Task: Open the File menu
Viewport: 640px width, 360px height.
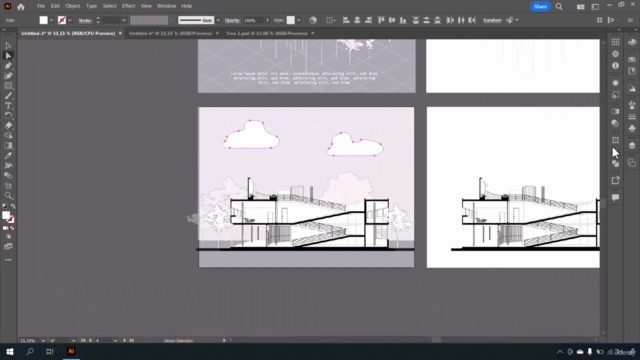Action: tap(41, 6)
